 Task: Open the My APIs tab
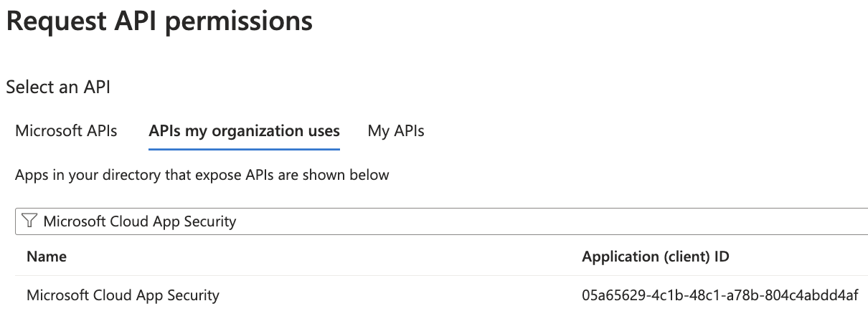click(396, 131)
